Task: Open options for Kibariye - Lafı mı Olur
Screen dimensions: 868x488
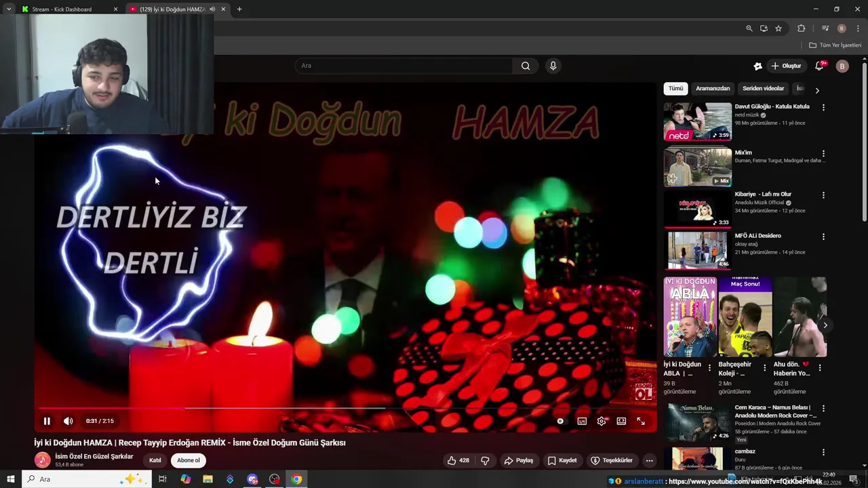Action: pyautogui.click(x=823, y=195)
